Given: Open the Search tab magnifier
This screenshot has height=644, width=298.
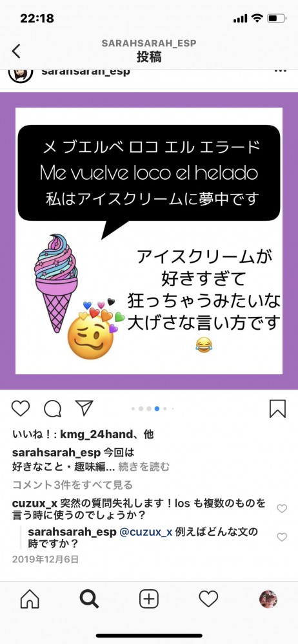Looking at the screenshot, I should 89,599.
